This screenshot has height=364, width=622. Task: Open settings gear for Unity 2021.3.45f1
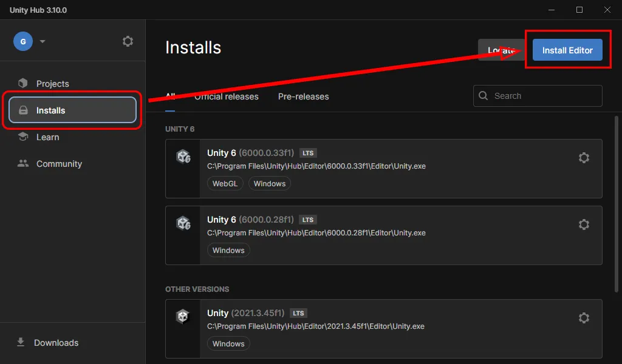(x=584, y=318)
